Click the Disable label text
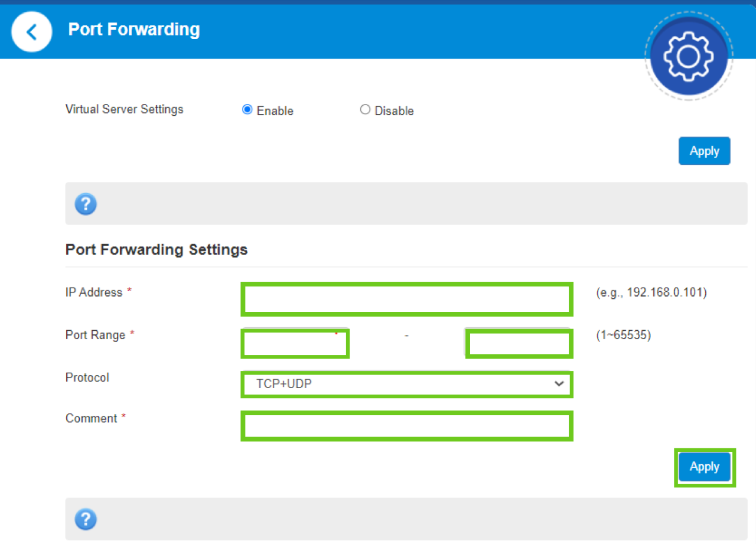 (394, 111)
